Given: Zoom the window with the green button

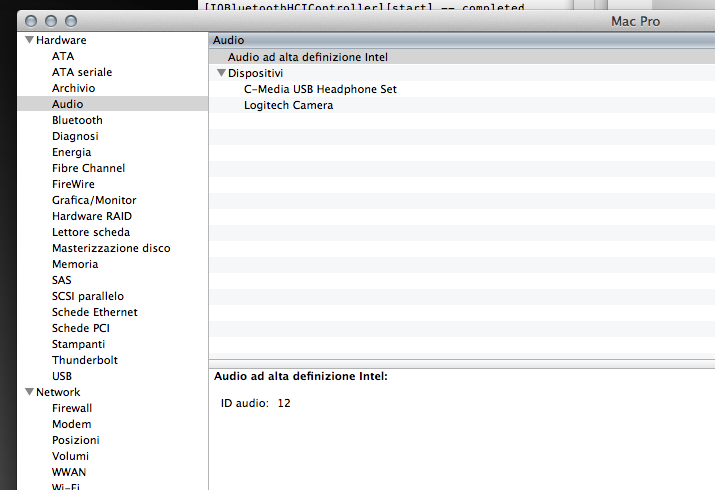Looking at the screenshot, I should pyautogui.click(x=71, y=21).
